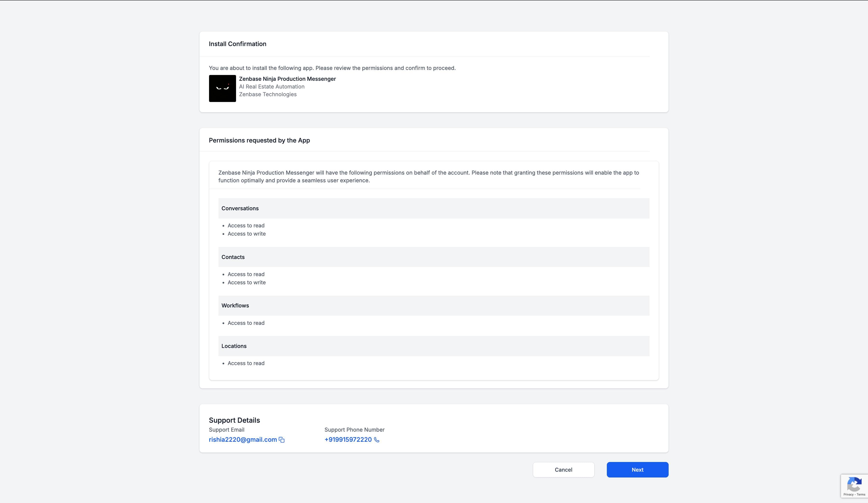Screen dimensions: 868x503
Task: Copy the support email using the copy icon
Action: pyautogui.click(x=281, y=440)
